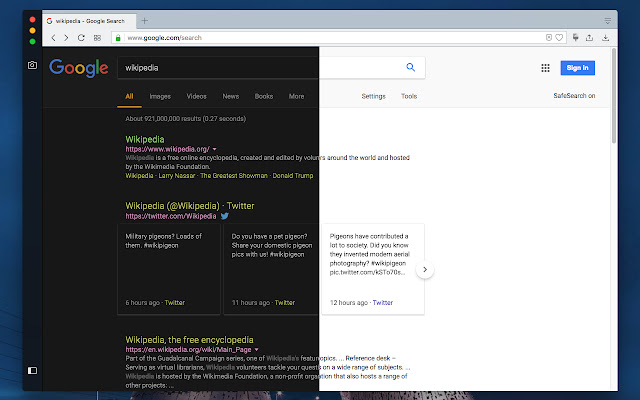This screenshot has width=640, height=400.
Task: Open the ad blocker shield in address bar
Action: 549,38
